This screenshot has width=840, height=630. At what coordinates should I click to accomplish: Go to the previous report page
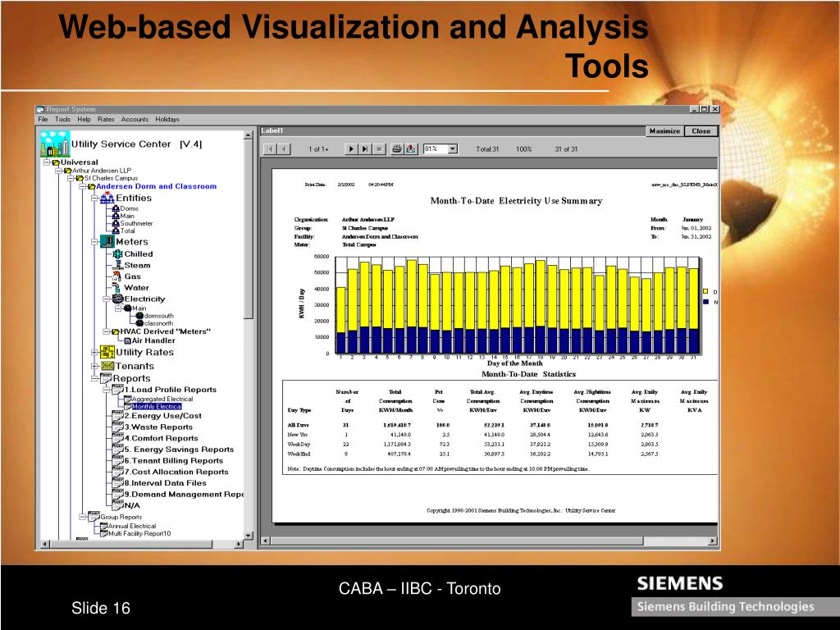(285, 149)
